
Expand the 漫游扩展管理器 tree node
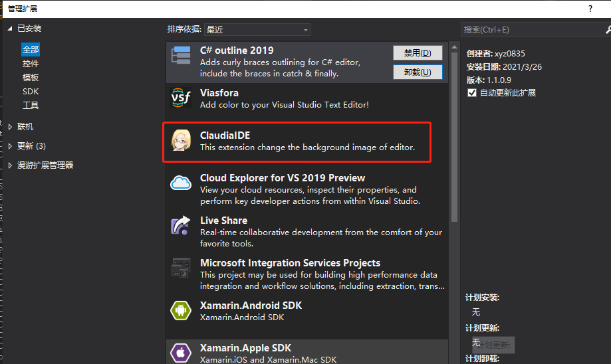tap(10, 165)
